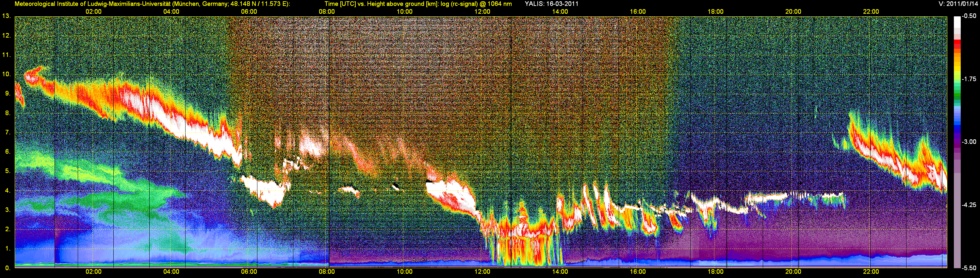980x278 pixels.
Task: Click 14:00 on the top time axis
Action: tap(560, 12)
